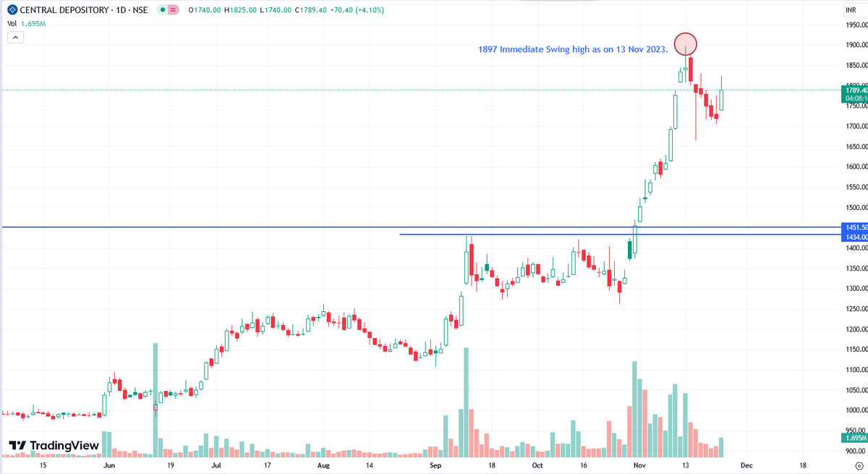This screenshot has width=868, height=474.
Task: Click the 1300.00 price scale label
Action: (856, 289)
